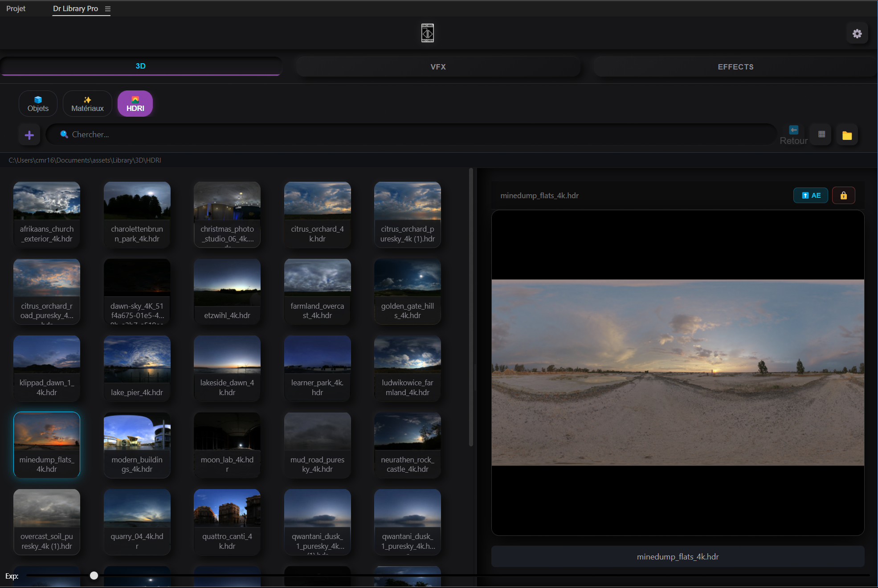
Task: Select quarry_04_4k.hdr thumbnail
Action: (137, 522)
